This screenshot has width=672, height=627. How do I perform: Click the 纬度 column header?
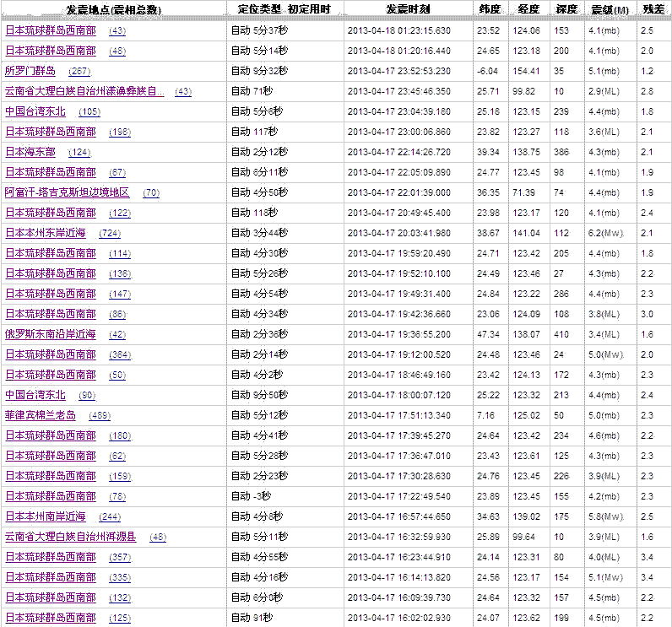490,9
